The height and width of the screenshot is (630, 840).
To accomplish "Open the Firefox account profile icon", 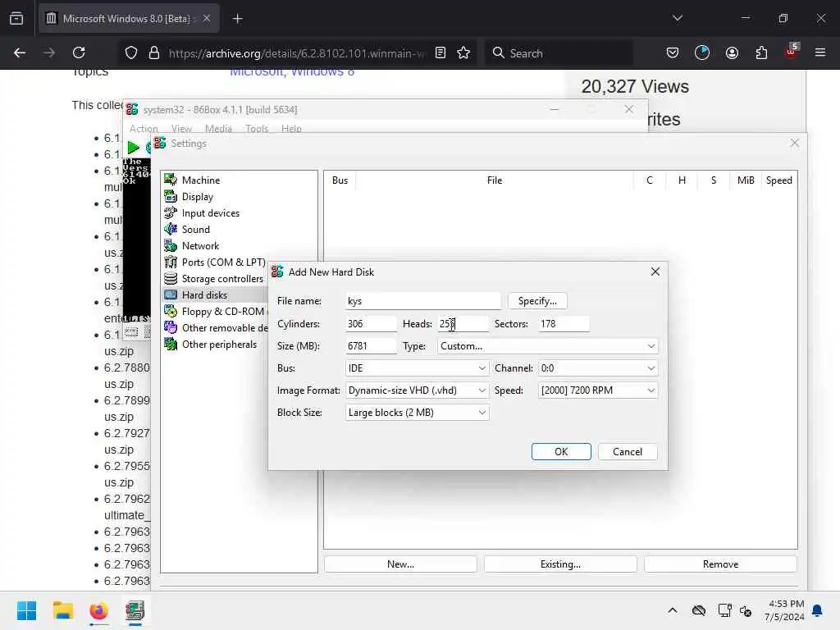I will click(732, 52).
